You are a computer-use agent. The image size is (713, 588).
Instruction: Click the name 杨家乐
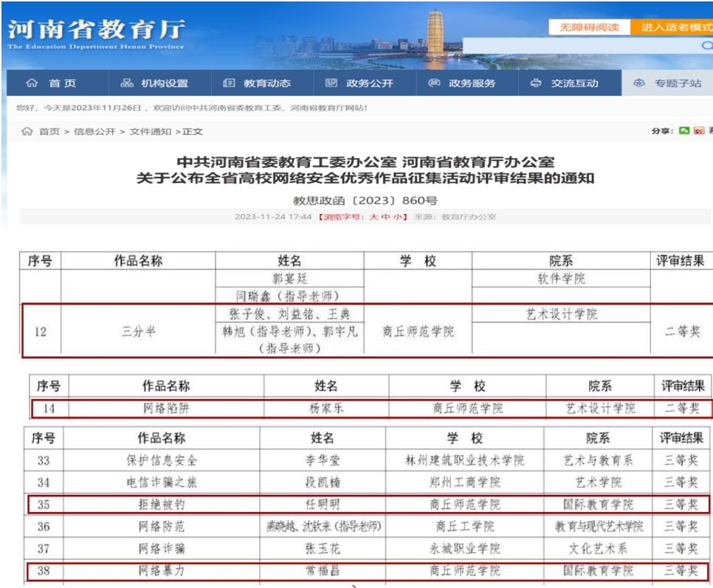click(326, 408)
